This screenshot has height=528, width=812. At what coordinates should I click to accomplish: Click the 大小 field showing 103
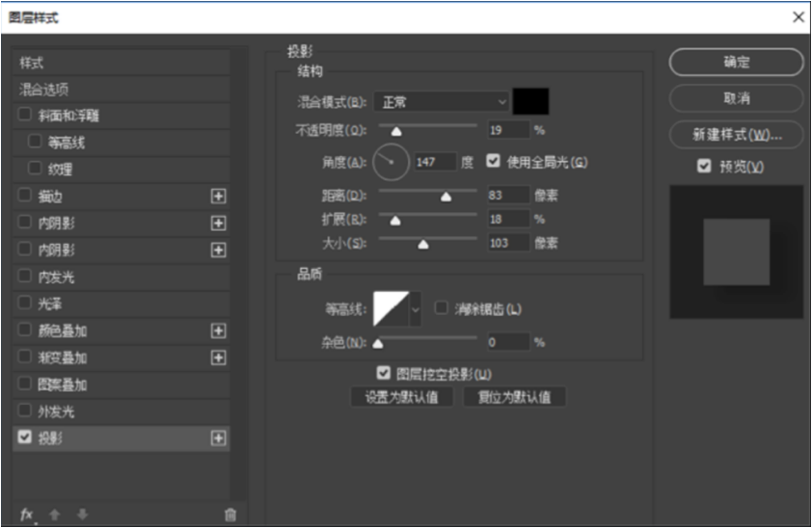coord(508,243)
